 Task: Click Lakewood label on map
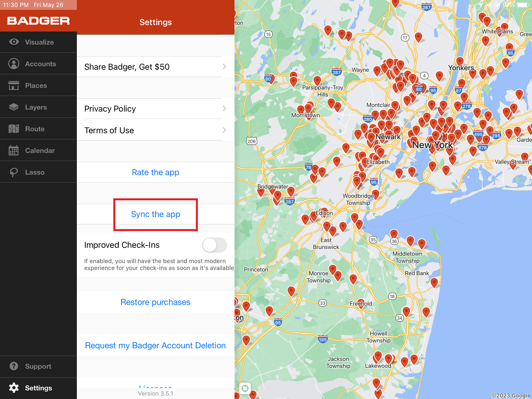pyautogui.click(x=378, y=366)
